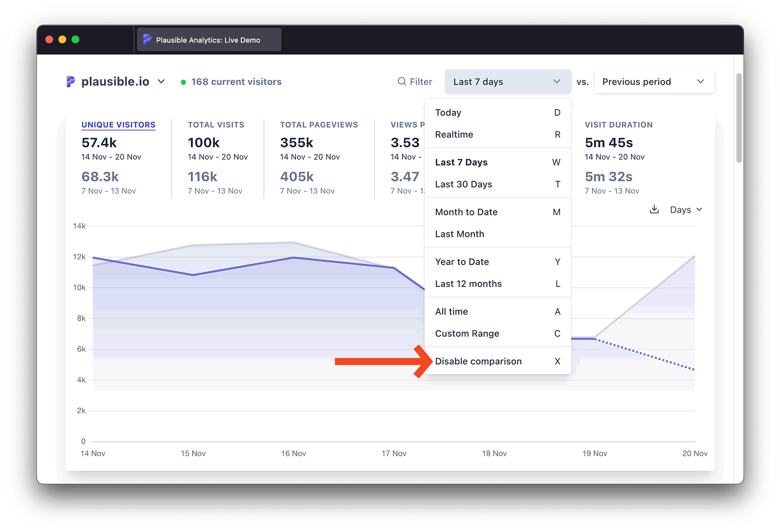Click the green live visitors indicator dot
Image resolution: width=780 pixels, height=532 pixels.
coord(183,82)
